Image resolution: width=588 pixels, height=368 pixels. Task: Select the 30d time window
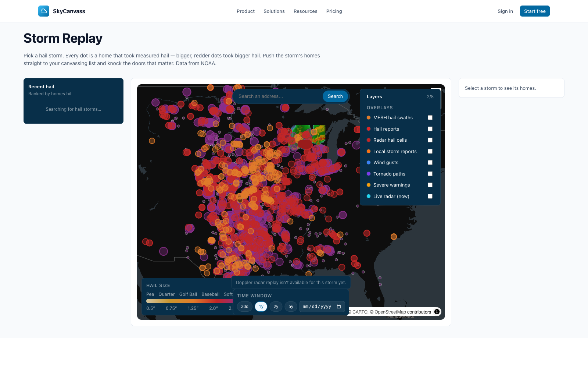(245, 307)
